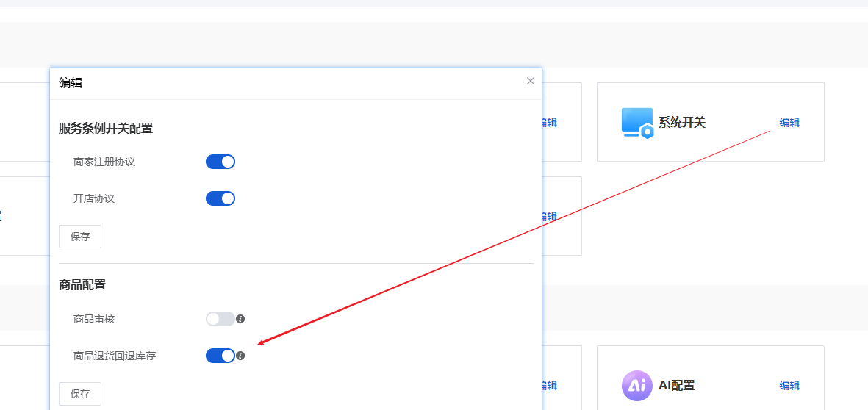Disable the 商家注册协议 switch

click(x=220, y=162)
